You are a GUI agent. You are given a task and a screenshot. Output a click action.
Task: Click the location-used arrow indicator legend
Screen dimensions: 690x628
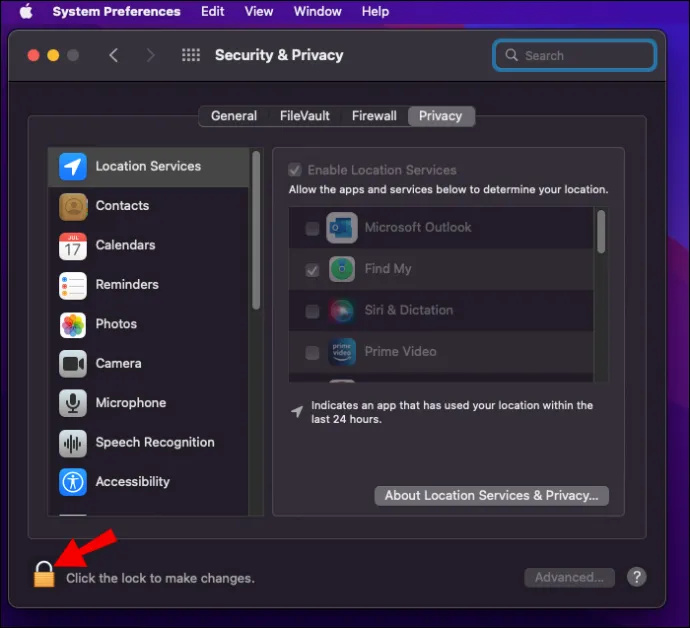click(297, 412)
